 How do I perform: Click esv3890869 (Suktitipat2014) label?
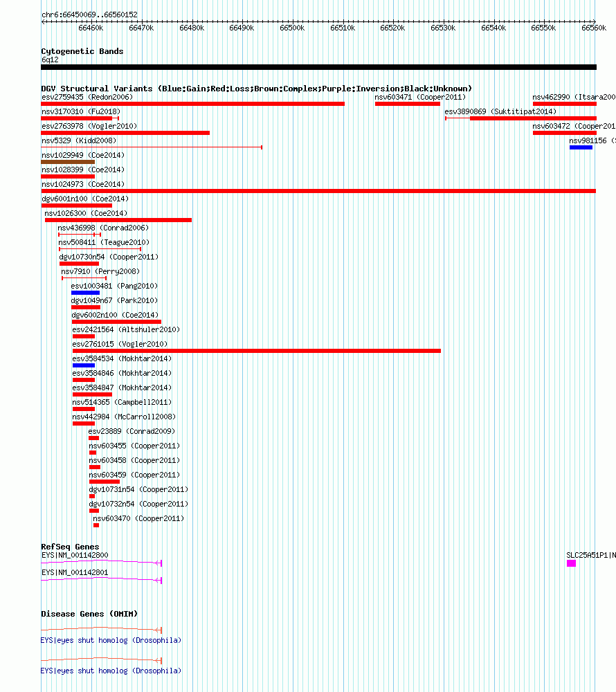point(500,111)
